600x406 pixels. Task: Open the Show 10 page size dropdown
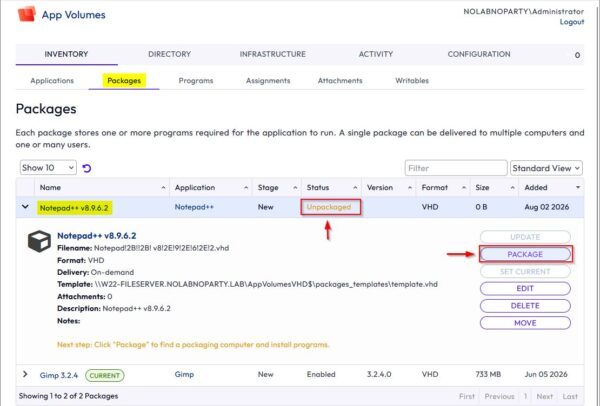[x=48, y=168]
